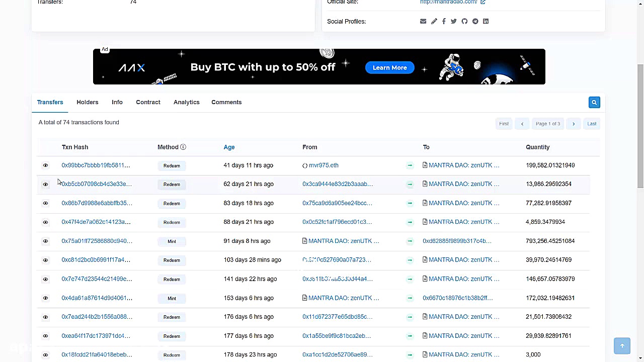Click age text 41 days 11 hrs ago
The image size is (644, 362).
[x=248, y=165]
